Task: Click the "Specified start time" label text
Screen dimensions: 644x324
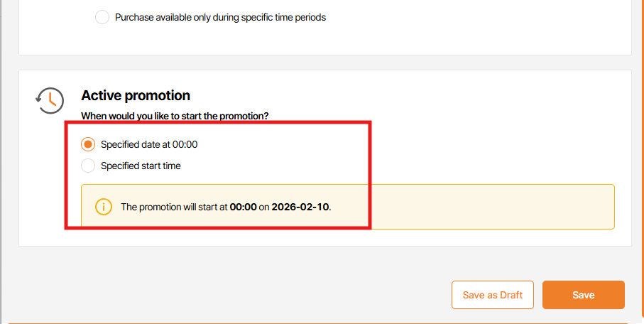Action: [x=141, y=166]
